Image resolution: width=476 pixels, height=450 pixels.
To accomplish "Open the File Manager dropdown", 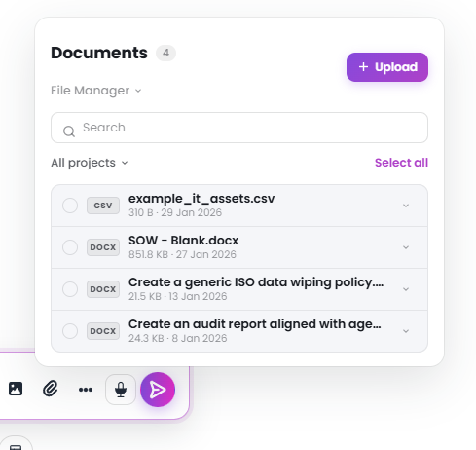I will [x=96, y=91].
